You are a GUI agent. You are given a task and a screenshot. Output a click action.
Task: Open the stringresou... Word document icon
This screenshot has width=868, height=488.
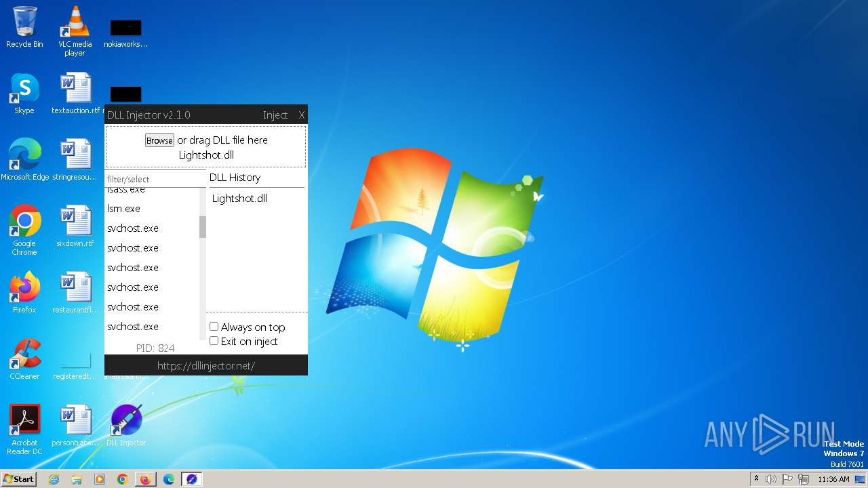[x=75, y=160]
